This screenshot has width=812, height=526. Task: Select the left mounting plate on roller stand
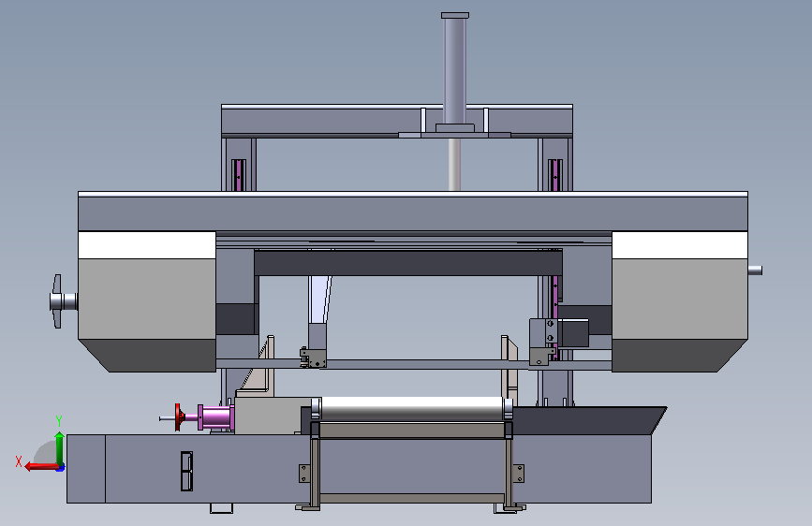[x=304, y=474]
